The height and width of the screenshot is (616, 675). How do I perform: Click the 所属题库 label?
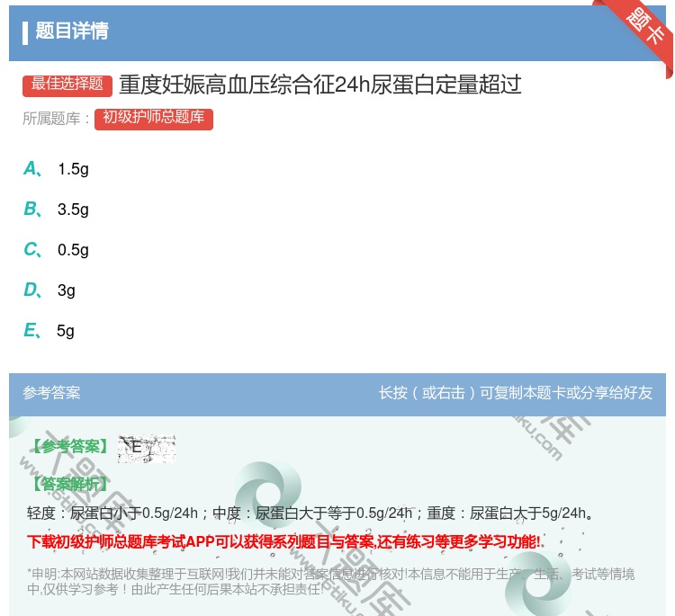pos(56,119)
